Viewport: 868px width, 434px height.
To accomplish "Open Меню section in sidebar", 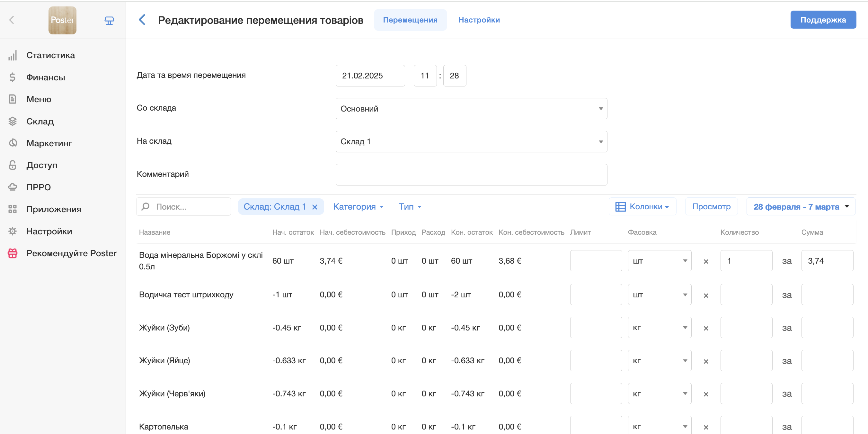I will pyautogui.click(x=39, y=99).
